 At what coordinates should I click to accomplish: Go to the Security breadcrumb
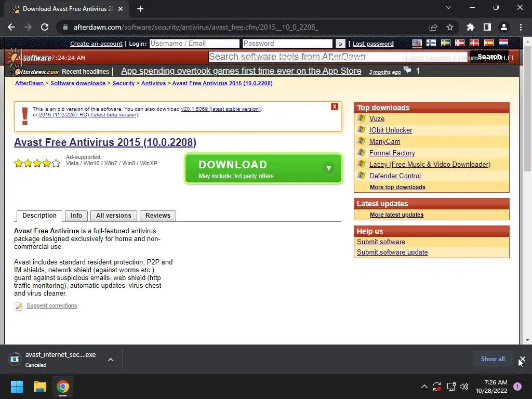124,84
